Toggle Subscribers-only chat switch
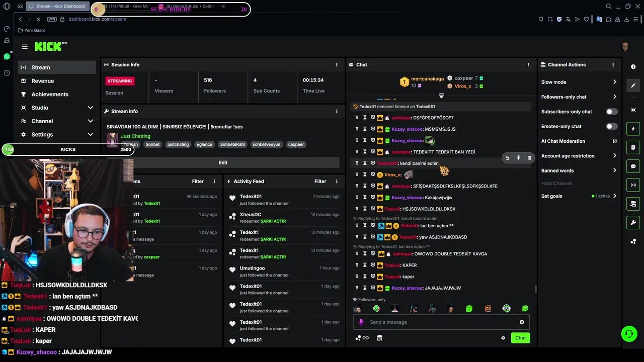 click(x=612, y=112)
